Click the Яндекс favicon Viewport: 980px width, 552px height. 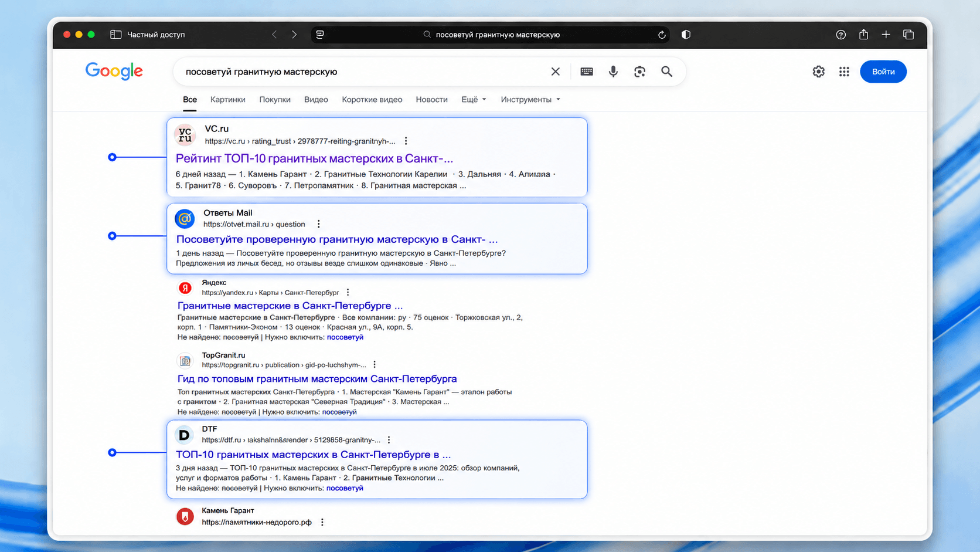(x=185, y=287)
